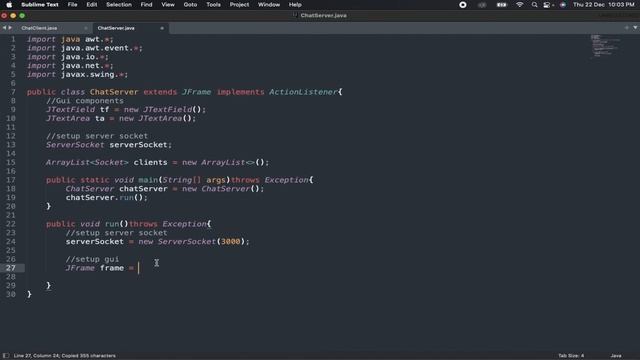640x360 pixels.
Task: Switch to the ChatClient.java tab
Action: [x=39, y=28]
